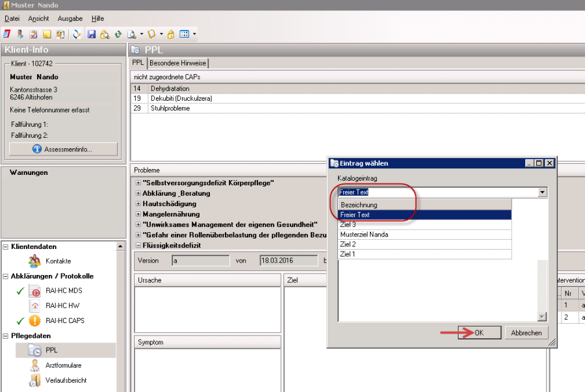
Task: Expand the Mangelernährung problem node
Action: [138, 214]
